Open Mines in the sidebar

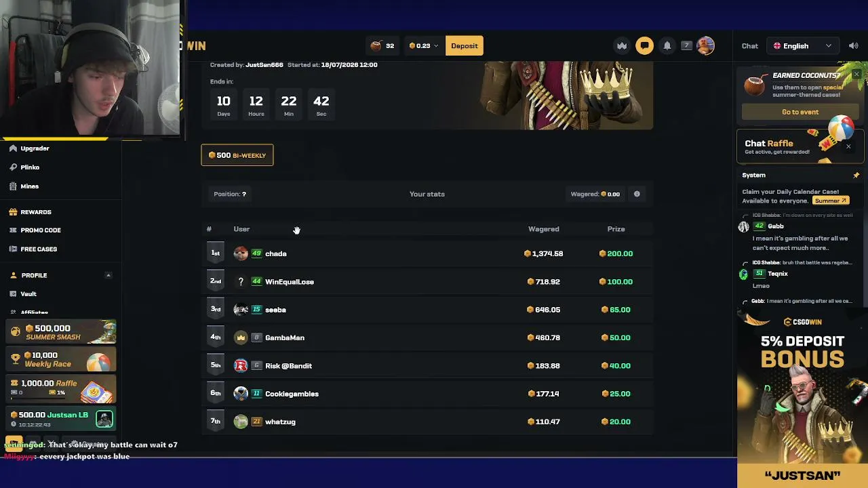coord(29,186)
